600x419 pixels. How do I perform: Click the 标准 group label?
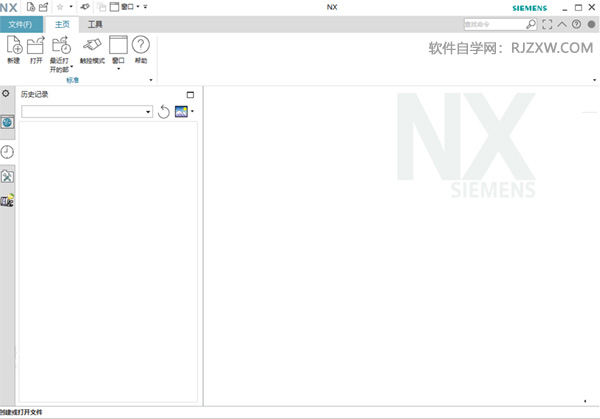pyautogui.click(x=73, y=80)
